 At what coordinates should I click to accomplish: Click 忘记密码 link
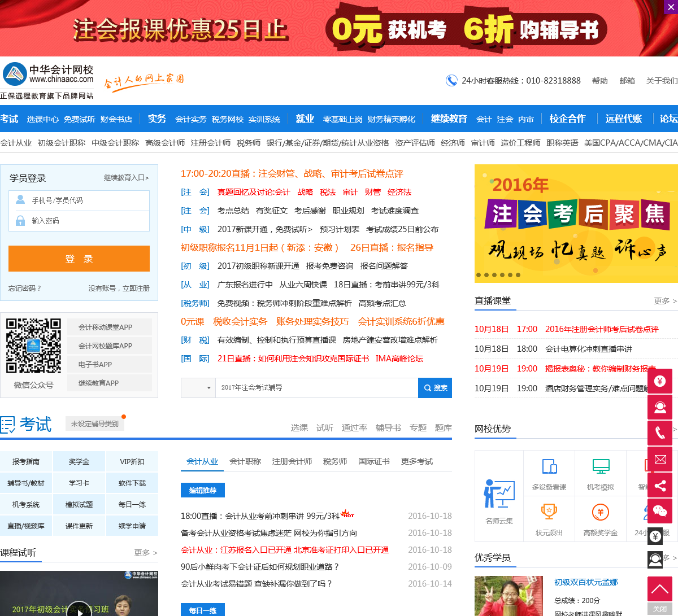(x=25, y=288)
